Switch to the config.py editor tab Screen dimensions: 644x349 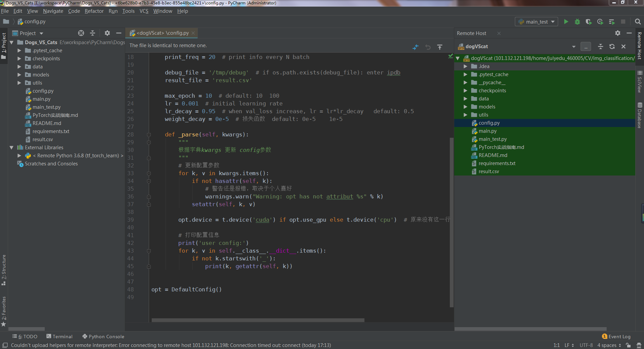point(162,33)
